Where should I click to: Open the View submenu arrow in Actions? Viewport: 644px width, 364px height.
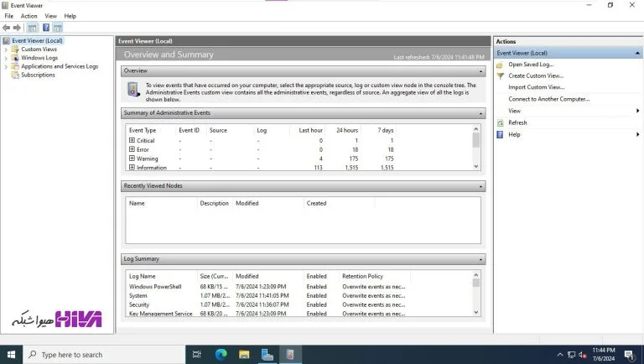pos(637,111)
